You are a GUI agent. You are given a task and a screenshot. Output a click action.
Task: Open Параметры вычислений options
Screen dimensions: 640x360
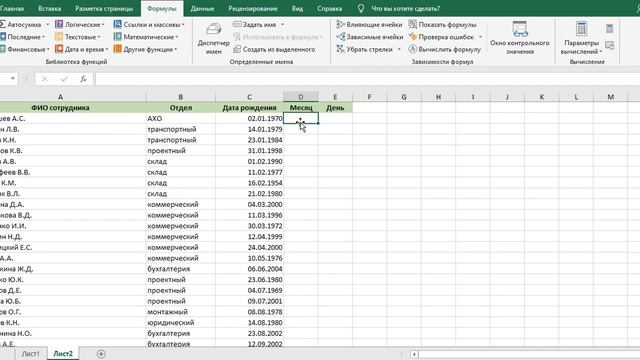[581, 38]
